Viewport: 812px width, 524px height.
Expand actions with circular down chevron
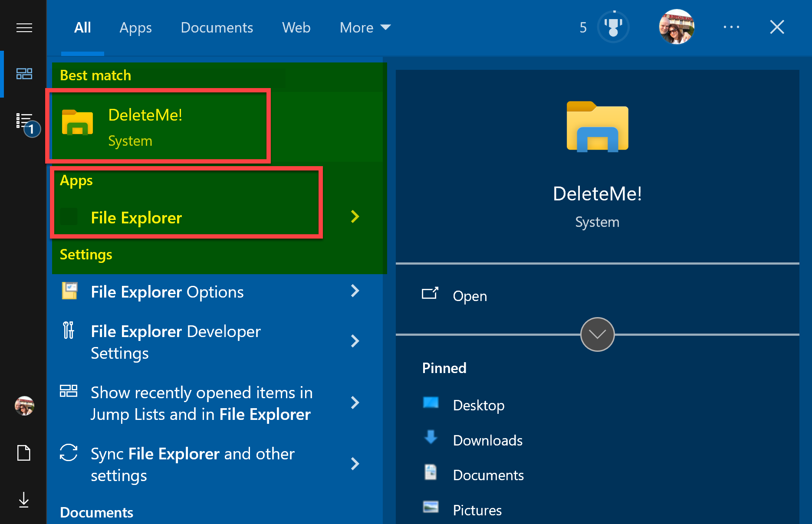coord(597,334)
